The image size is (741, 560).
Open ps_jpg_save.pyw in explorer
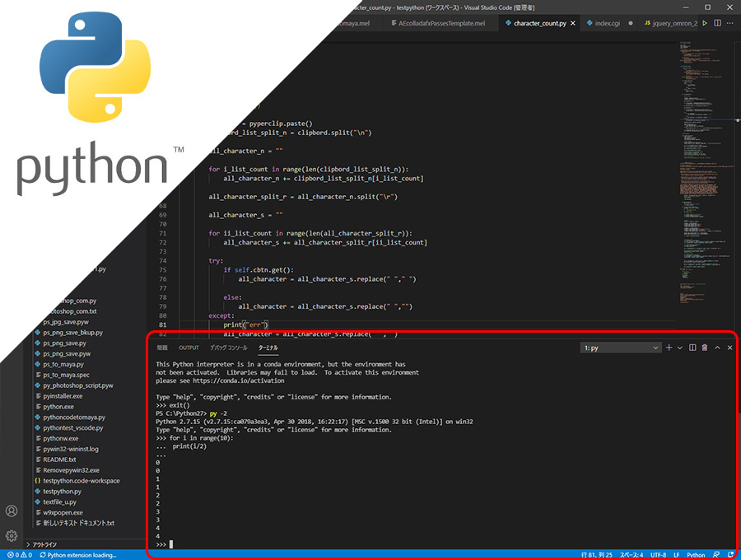coord(66,322)
